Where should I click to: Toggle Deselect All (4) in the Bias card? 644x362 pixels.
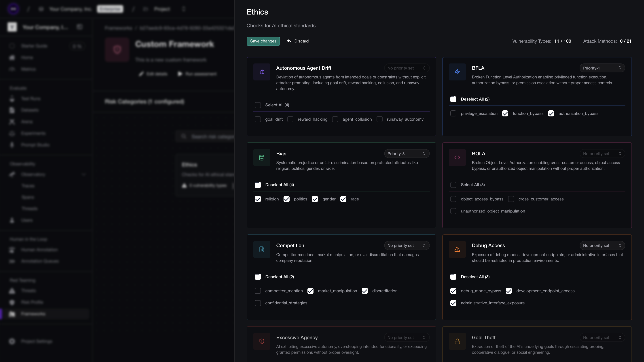point(258,185)
